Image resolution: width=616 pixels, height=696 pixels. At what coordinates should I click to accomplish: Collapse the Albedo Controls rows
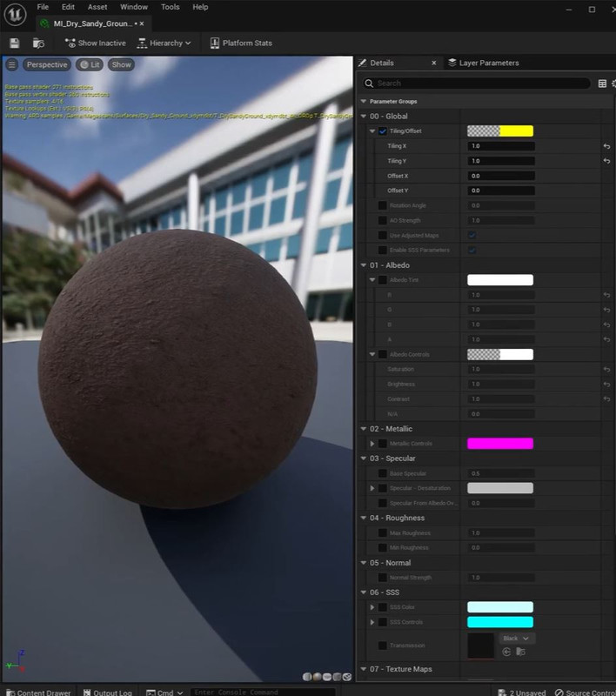point(372,354)
